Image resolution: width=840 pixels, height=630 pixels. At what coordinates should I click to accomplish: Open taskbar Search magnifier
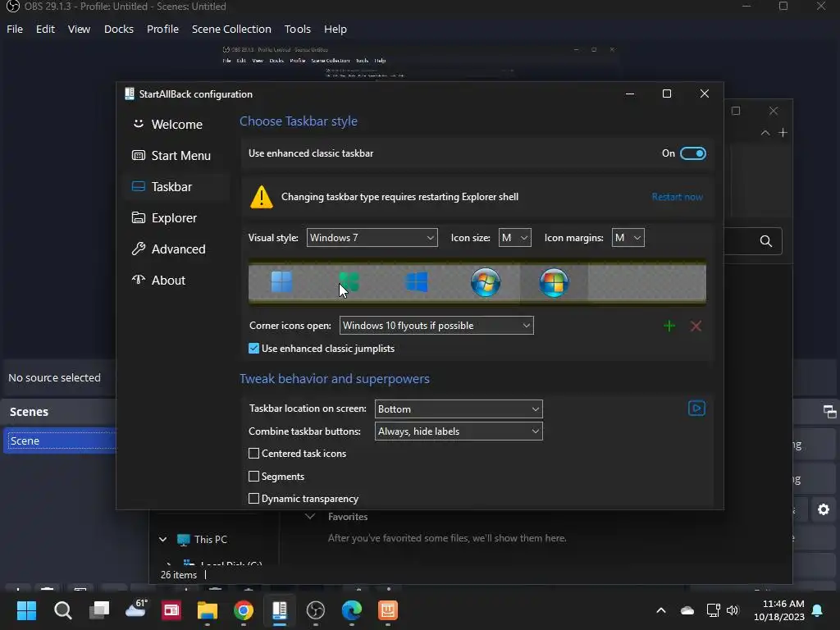coord(62,610)
